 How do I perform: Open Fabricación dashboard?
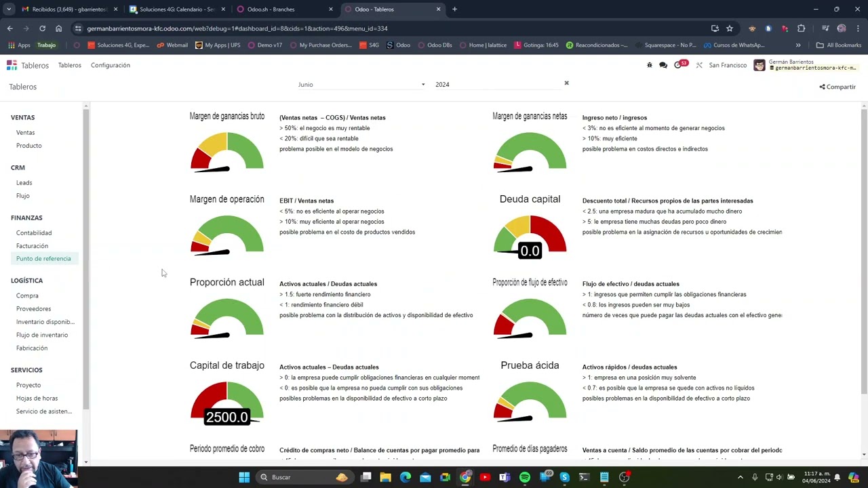[x=32, y=348]
